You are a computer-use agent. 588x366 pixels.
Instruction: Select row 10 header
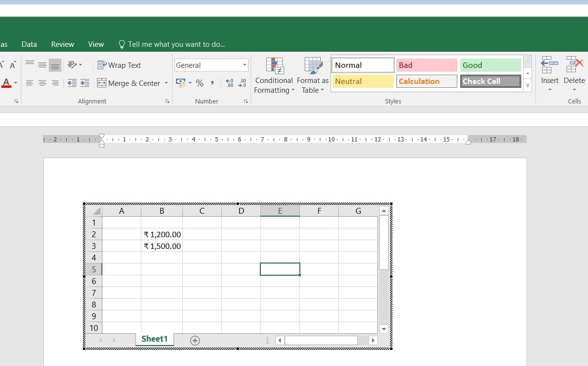point(94,328)
